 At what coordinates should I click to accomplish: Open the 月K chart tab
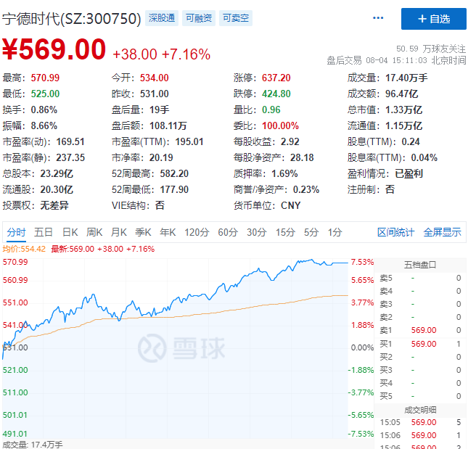tap(119, 232)
